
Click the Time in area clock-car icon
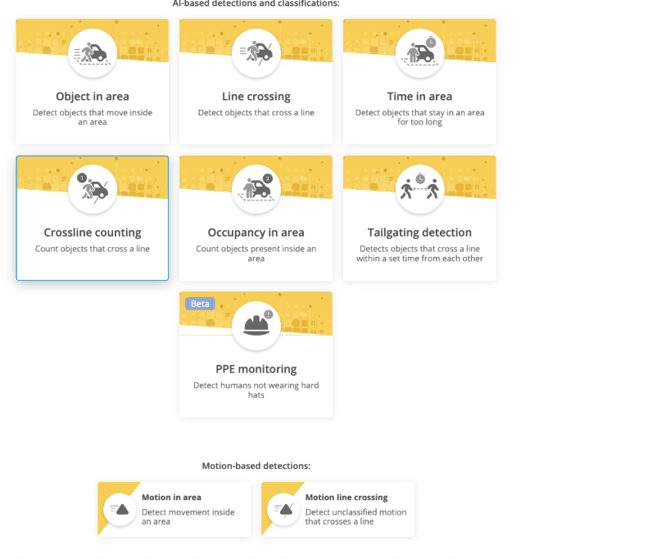pyautogui.click(x=420, y=52)
